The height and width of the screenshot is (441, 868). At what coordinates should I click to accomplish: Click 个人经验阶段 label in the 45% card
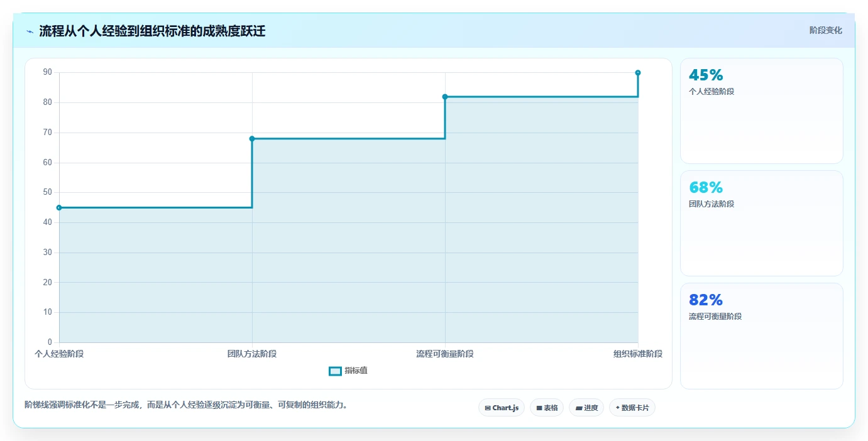click(x=711, y=92)
